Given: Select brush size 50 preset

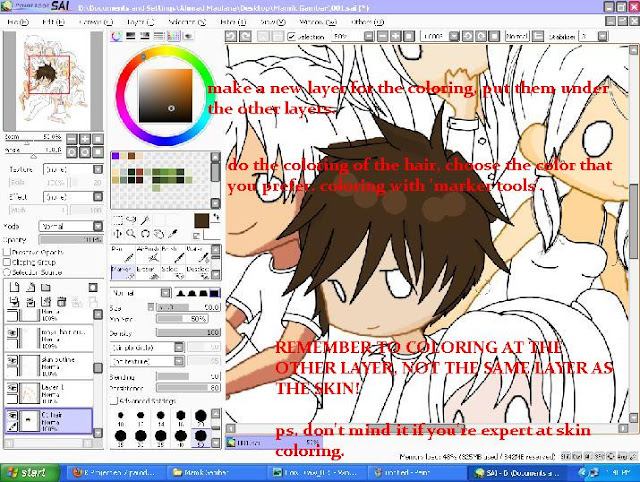Looking at the screenshot, I should (x=201, y=438).
